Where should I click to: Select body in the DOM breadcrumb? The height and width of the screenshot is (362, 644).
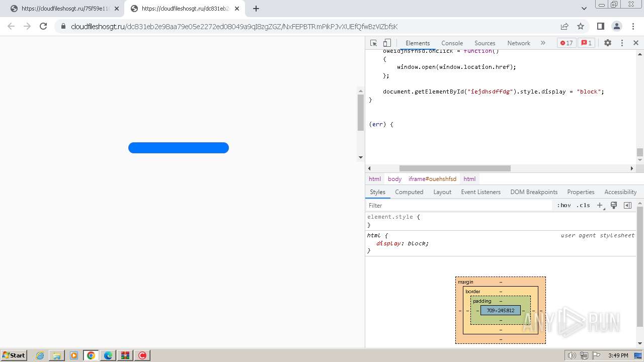(394, 179)
